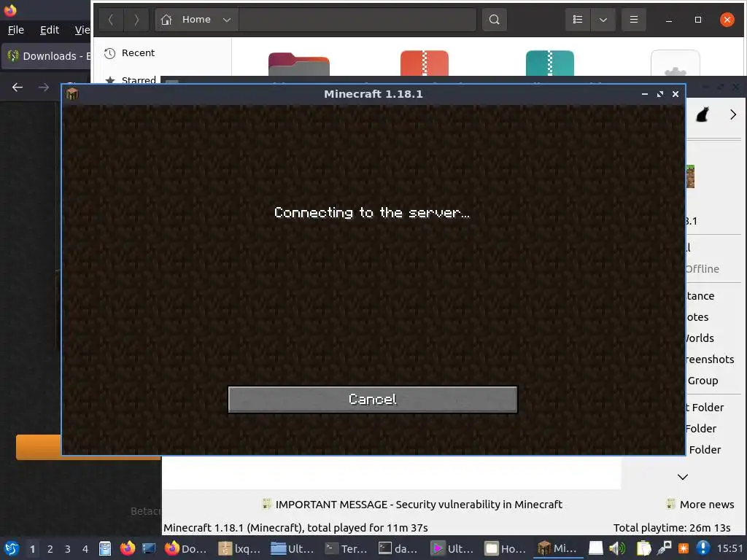Switch to the Mi… Minecraft taskbar entry

(x=558, y=548)
